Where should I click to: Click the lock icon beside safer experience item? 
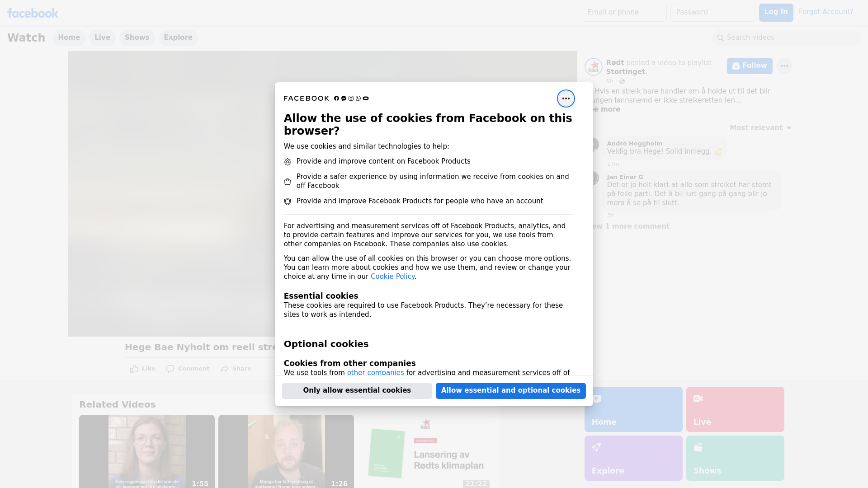point(288,182)
